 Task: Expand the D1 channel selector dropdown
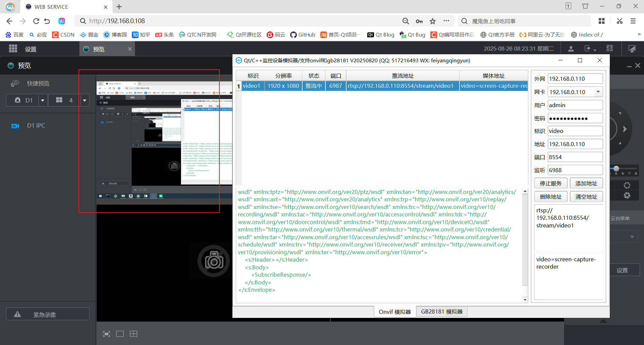pos(43,100)
